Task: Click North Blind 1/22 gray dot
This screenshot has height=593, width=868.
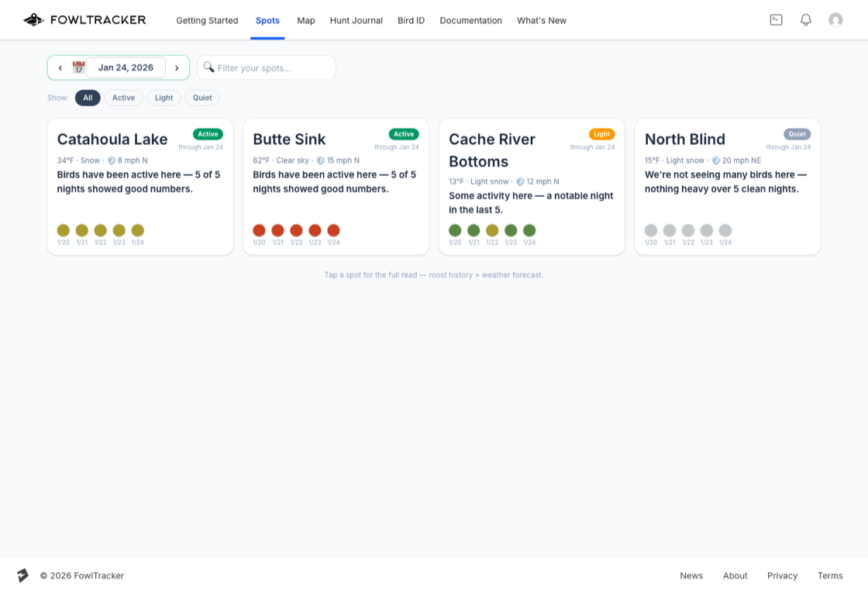Action: tap(688, 230)
